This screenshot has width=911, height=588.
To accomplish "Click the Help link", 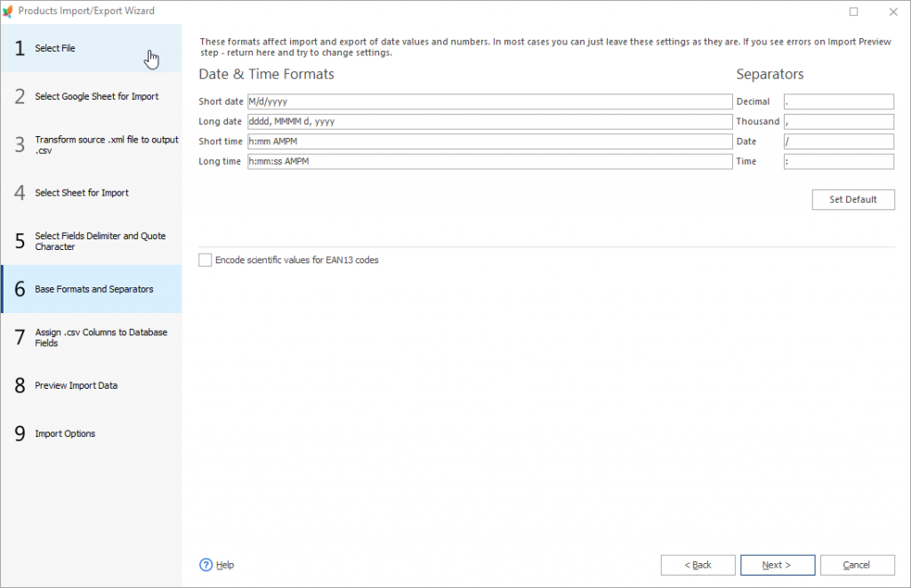I will pyautogui.click(x=224, y=565).
